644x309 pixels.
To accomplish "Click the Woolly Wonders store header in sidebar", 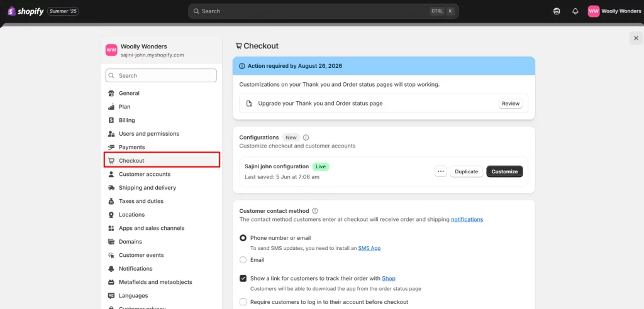I will 161,50.
